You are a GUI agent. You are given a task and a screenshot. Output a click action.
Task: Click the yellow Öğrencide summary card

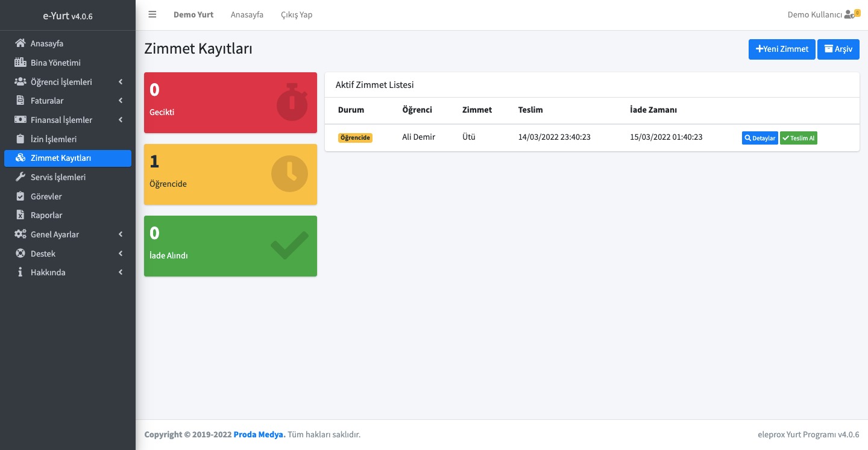[230, 174]
